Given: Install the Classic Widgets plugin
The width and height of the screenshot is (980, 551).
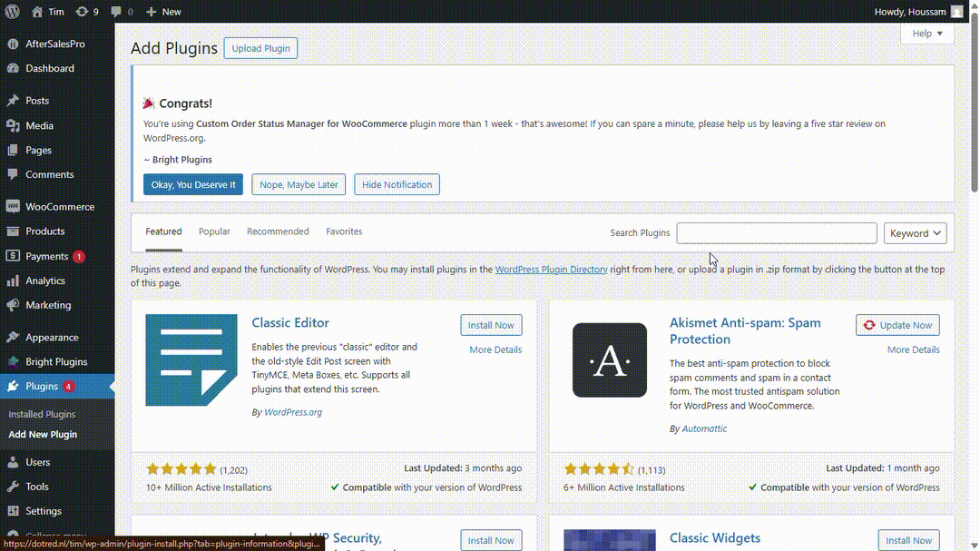Looking at the screenshot, I should point(908,540).
